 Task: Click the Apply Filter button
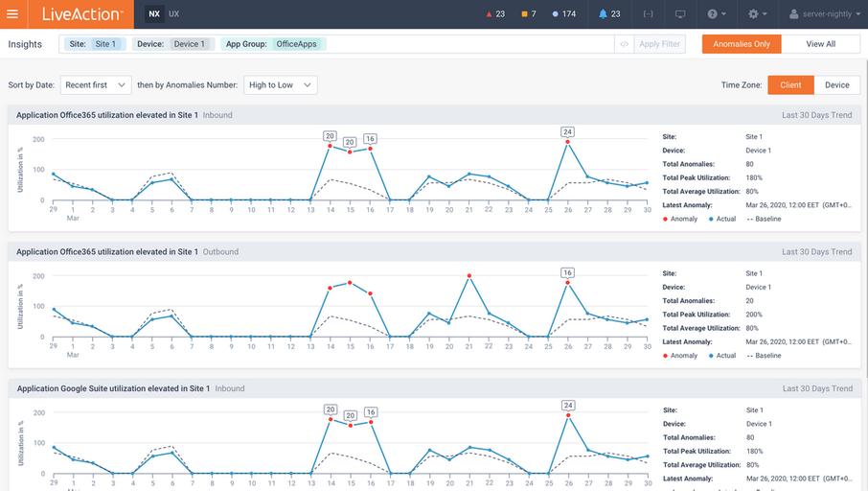(659, 44)
